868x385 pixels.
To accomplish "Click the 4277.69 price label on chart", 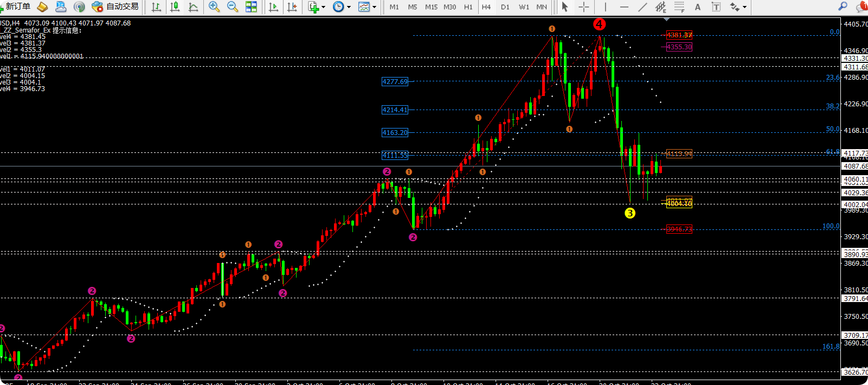I will 395,82.
